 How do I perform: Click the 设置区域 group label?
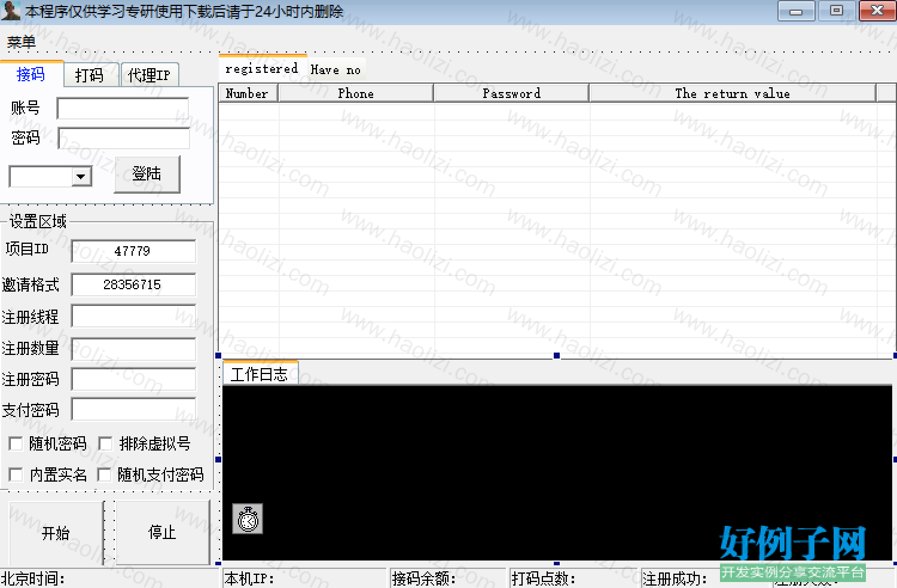point(38,222)
